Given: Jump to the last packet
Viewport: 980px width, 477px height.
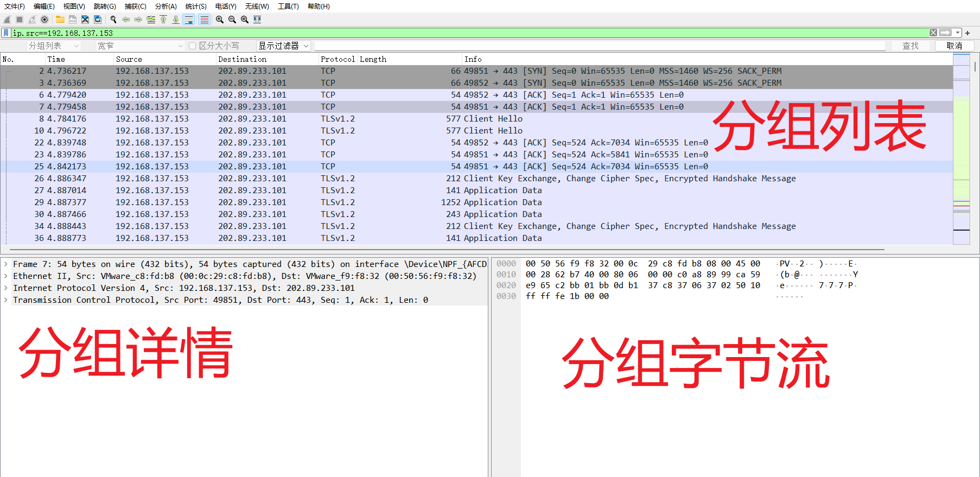Looking at the screenshot, I should coord(176,20).
